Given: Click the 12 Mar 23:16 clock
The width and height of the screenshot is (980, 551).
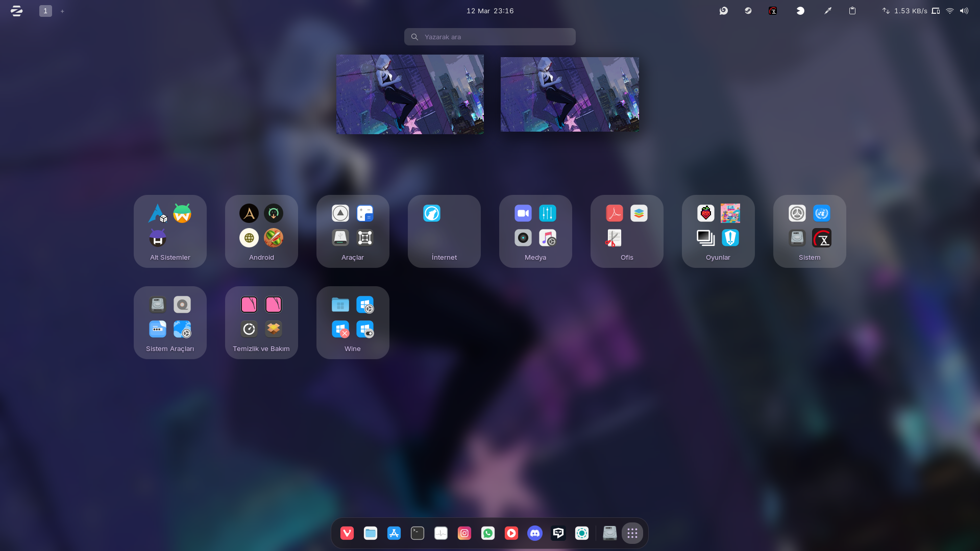Looking at the screenshot, I should 490,11.
